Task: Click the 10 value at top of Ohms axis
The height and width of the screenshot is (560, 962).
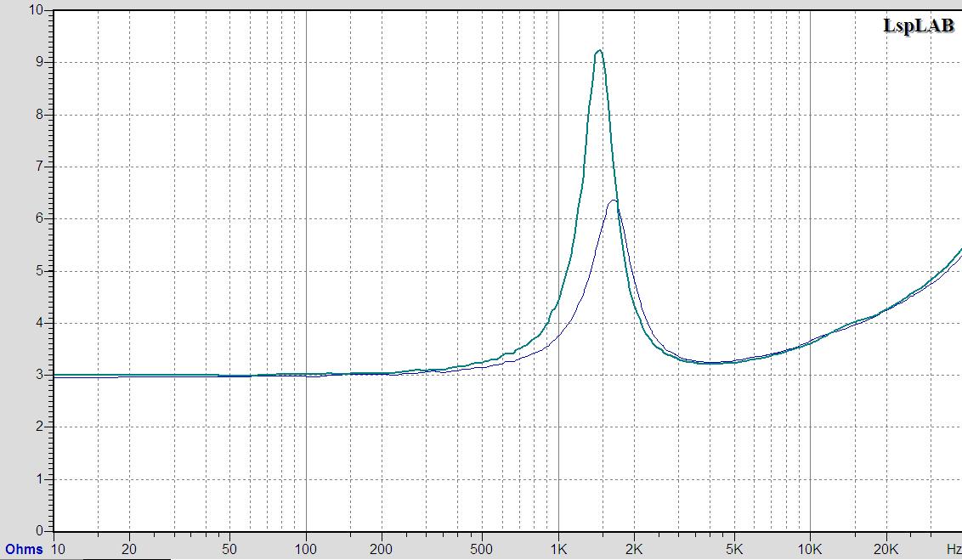Action: pyautogui.click(x=36, y=10)
